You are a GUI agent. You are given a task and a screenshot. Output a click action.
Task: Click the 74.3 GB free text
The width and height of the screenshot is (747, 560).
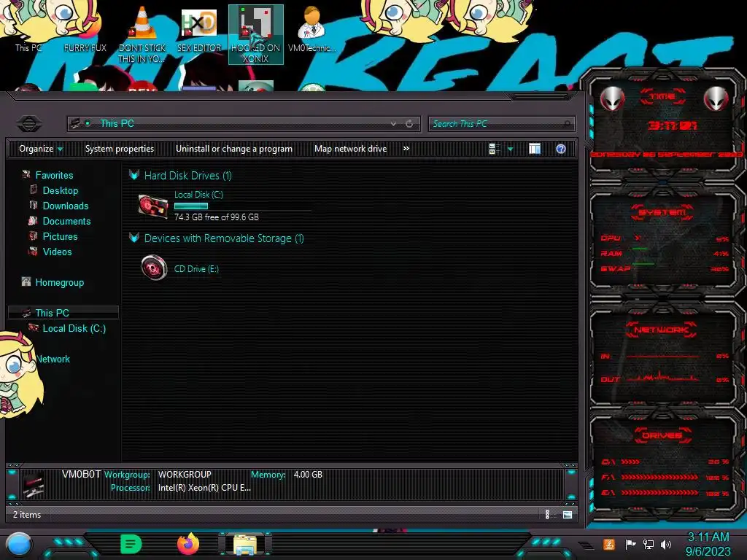point(216,217)
